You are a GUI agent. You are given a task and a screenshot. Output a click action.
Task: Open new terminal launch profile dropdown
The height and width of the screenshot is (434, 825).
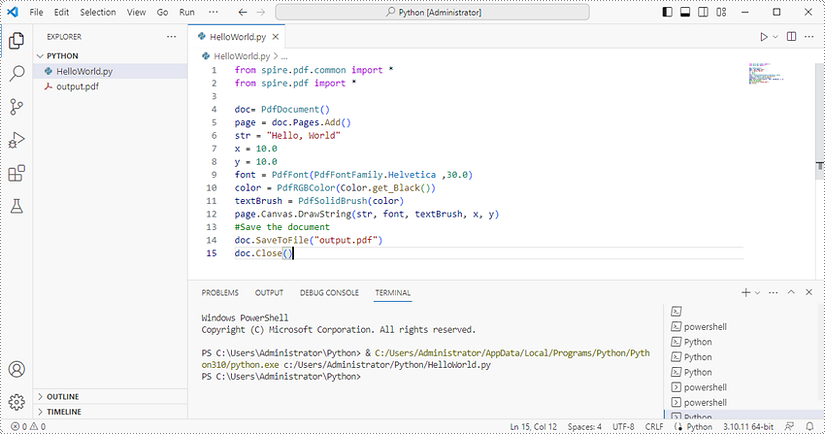click(757, 292)
